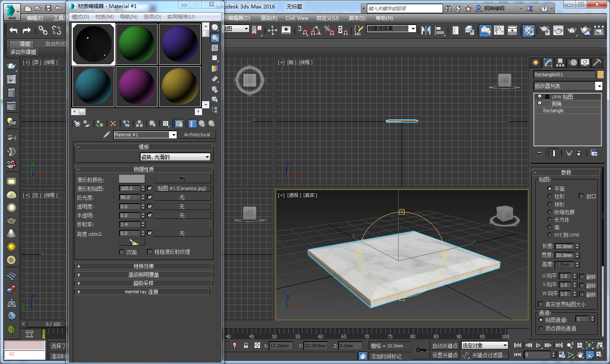Image resolution: width=610 pixels, height=364 pixels.
Task: Open Render Setup teapot icon
Action: pyautogui.click(x=545, y=30)
